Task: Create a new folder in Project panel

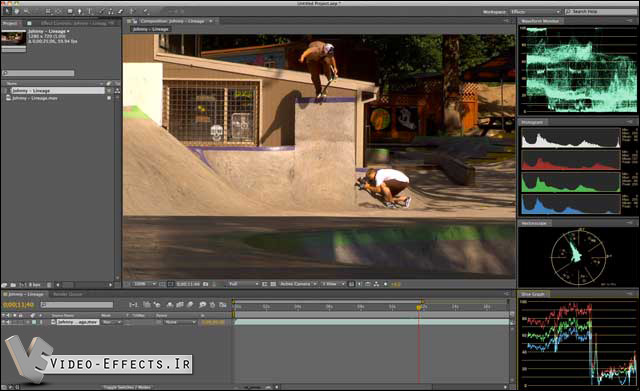Action: [13, 285]
